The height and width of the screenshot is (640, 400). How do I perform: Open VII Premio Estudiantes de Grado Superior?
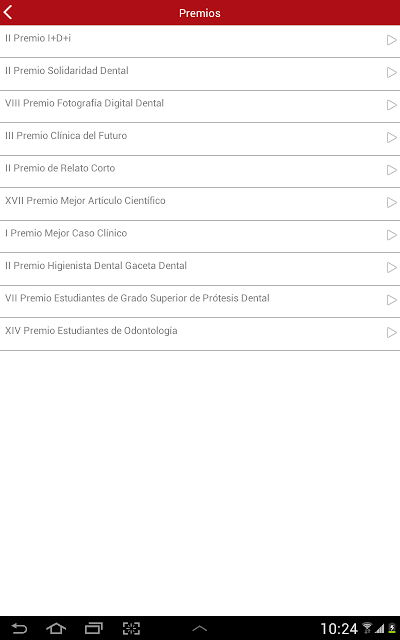pyautogui.click(x=200, y=302)
